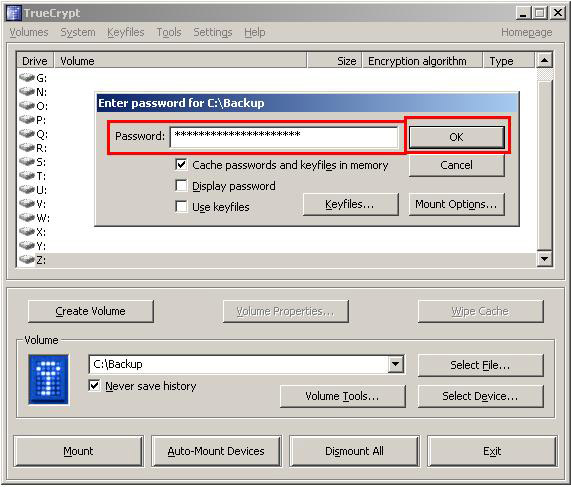Click the TrueCrypt logo in Volume group
The height and width of the screenshot is (487, 571).
point(48,379)
